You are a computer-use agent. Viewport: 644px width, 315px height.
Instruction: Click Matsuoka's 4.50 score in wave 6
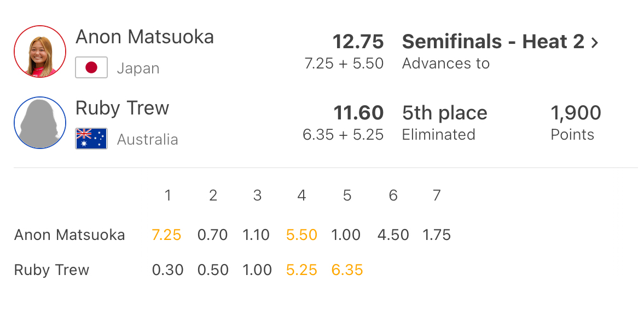click(x=393, y=235)
